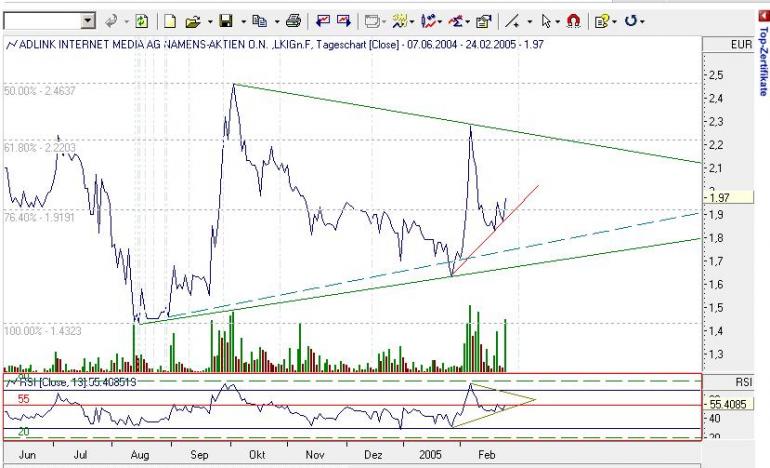This screenshot has width=770, height=468.
Task: Open the chart type squiggle-line icon
Action: [x=400, y=21]
